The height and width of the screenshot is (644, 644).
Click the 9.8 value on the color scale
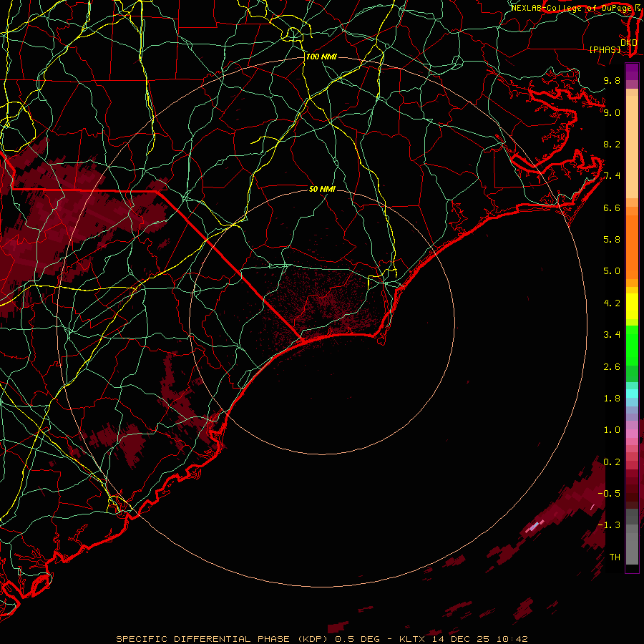click(x=612, y=80)
